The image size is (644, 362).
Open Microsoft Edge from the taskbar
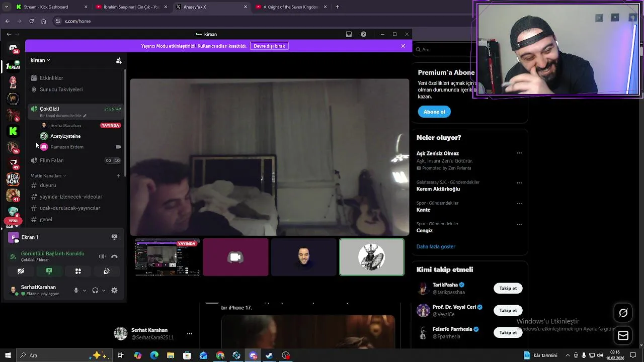pyautogui.click(x=154, y=355)
